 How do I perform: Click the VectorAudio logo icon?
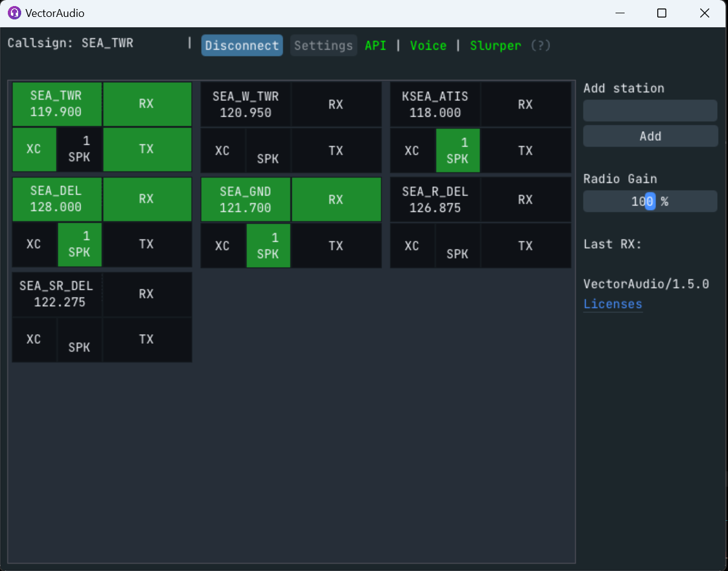pyautogui.click(x=13, y=13)
